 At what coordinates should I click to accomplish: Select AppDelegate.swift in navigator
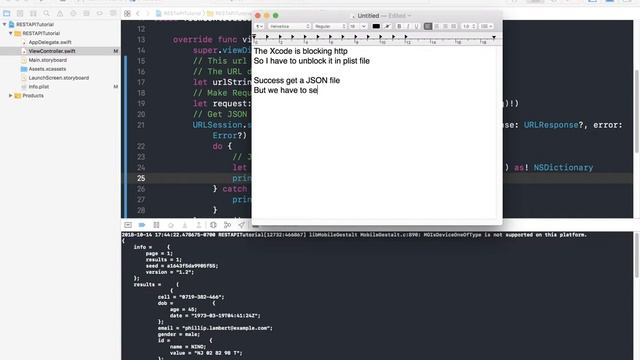50,42
